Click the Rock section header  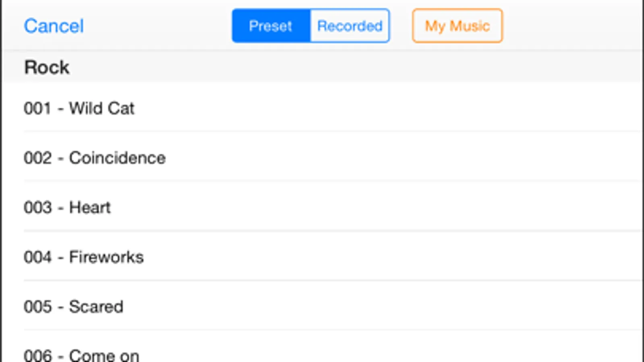pyautogui.click(x=47, y=67)
